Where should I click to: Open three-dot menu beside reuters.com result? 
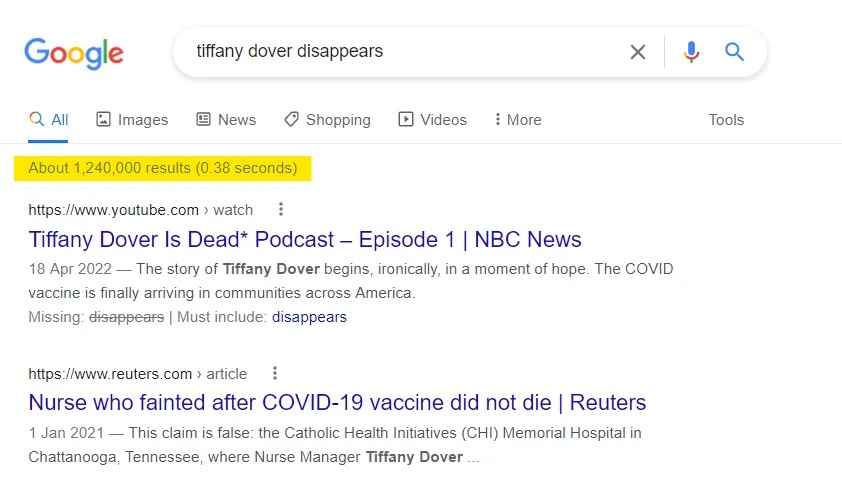click(x=274, y=373)
